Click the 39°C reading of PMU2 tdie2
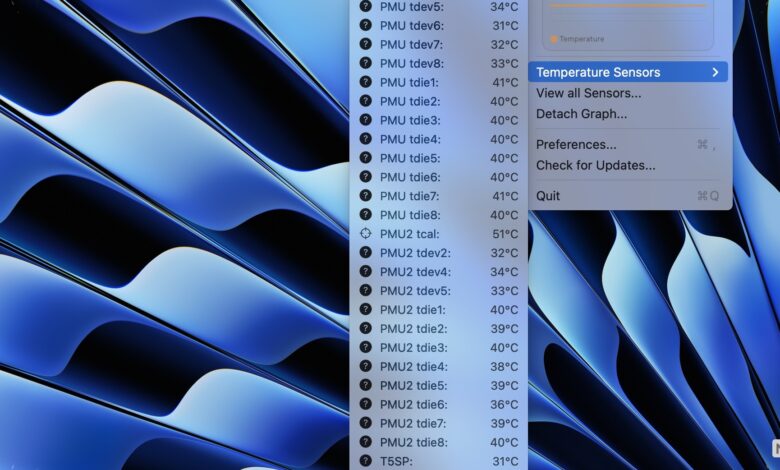The image size is (780, 470). click(x=504, y=328)
